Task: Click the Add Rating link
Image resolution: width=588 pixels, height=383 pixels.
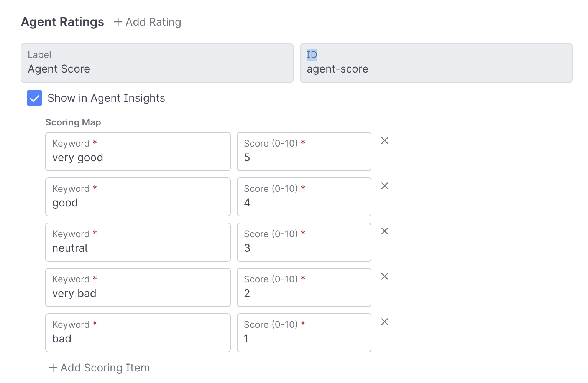Action: [153, 22]
